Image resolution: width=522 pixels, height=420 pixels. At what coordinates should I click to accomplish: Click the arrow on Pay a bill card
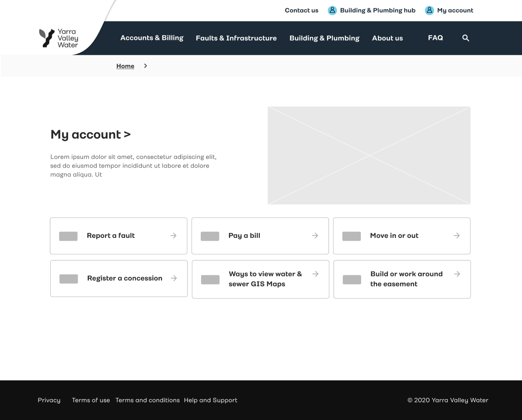click(x=315, y=236)
